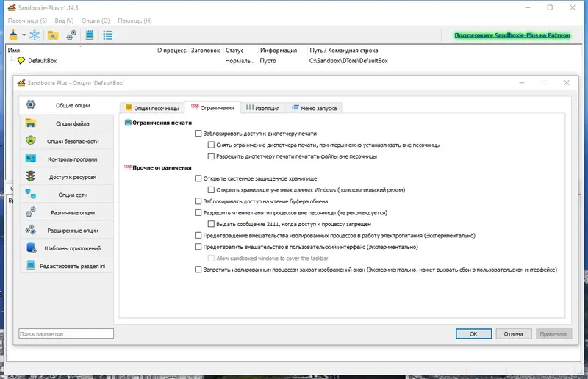Go to Контроль программ section
Viewport: 588px width, 379px height.
pyautogui.click(x=67, y=159)
